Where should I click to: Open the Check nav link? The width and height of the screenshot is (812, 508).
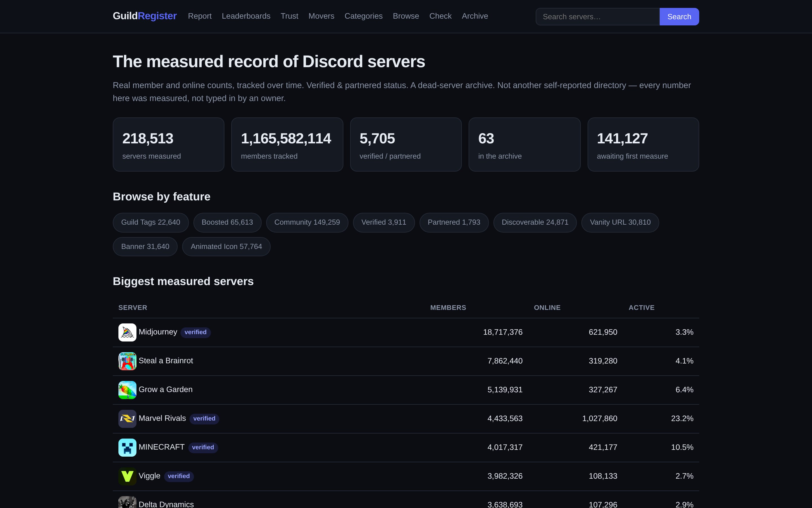(440, 16)
